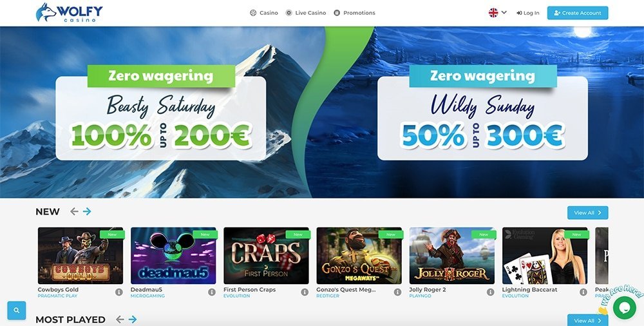The image size is (644, 326).
Task: Show info for Cowboys Gold game
Action: (x=118, y=292)
